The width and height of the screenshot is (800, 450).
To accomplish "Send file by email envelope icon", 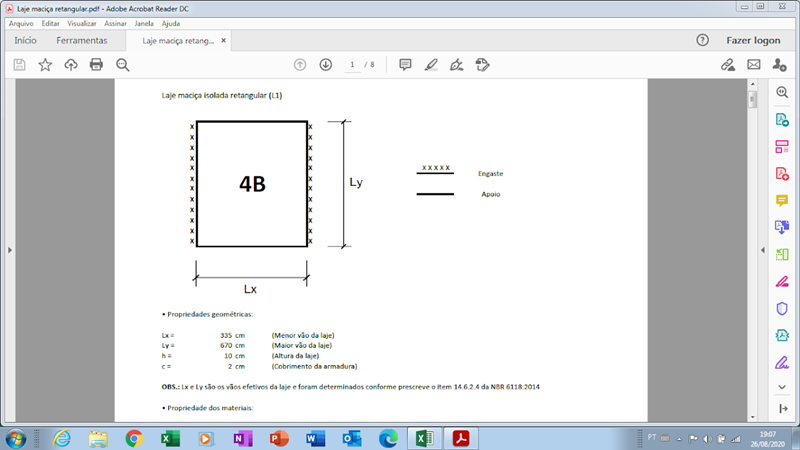I will click(754, 65).
